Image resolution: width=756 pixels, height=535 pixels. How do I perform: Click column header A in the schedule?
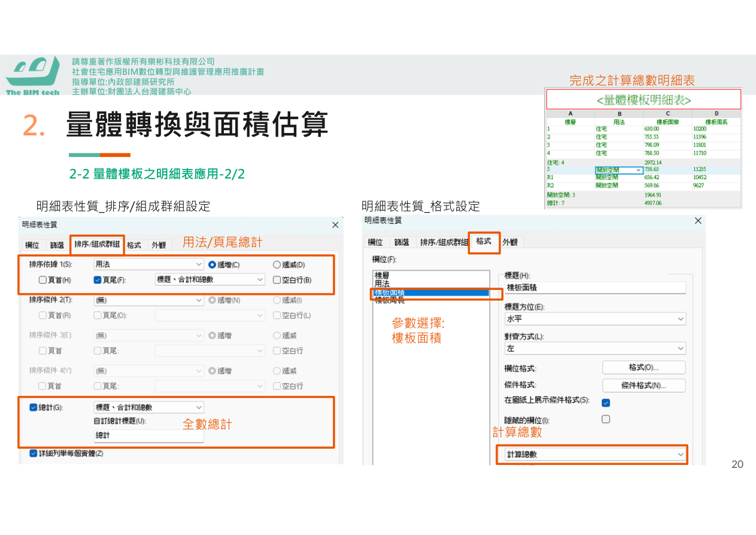[x=570, y=113]
